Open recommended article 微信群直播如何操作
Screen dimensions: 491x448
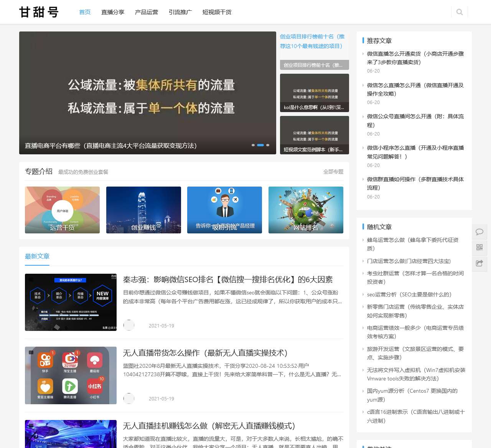(415, 183)
